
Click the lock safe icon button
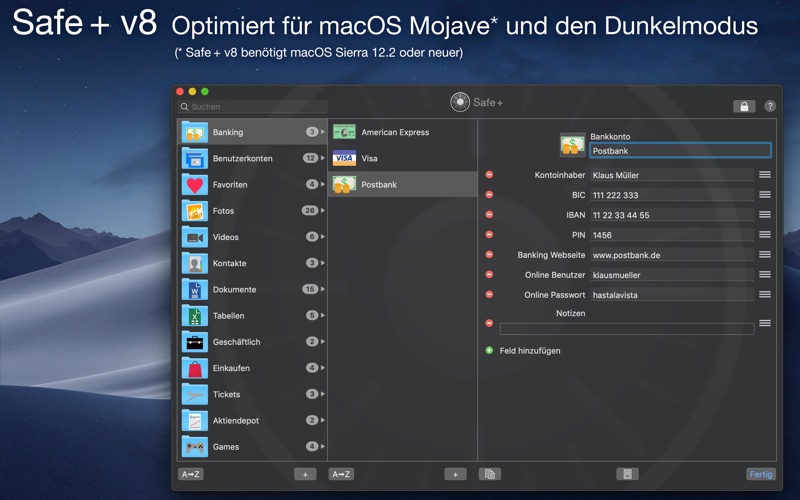(744, 106)
